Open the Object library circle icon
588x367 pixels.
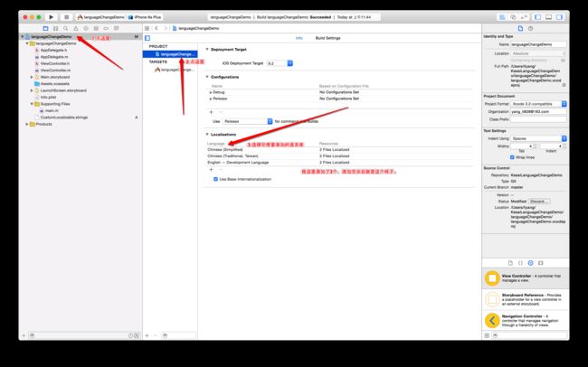click(x=531, y=263)
